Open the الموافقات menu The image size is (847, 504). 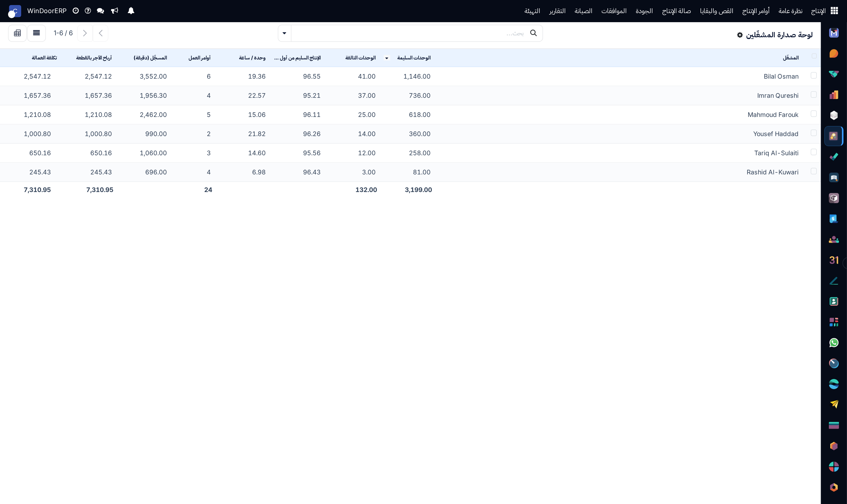click(x=614, y=11)
